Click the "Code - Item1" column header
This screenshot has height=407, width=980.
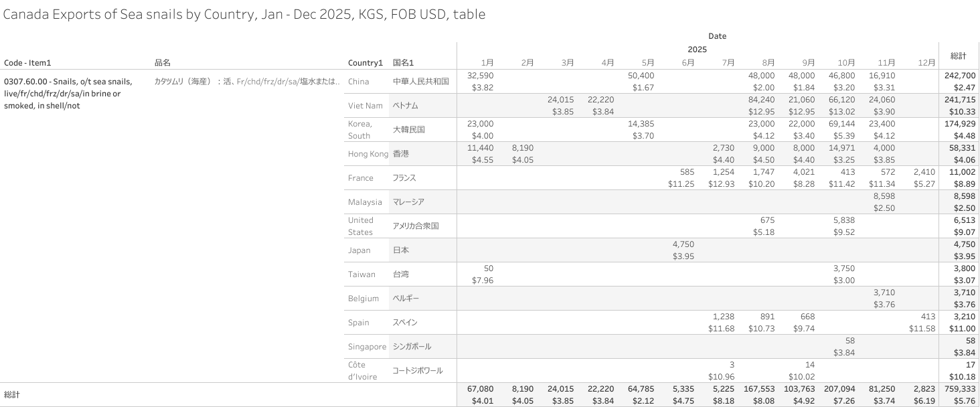(27, 63)
